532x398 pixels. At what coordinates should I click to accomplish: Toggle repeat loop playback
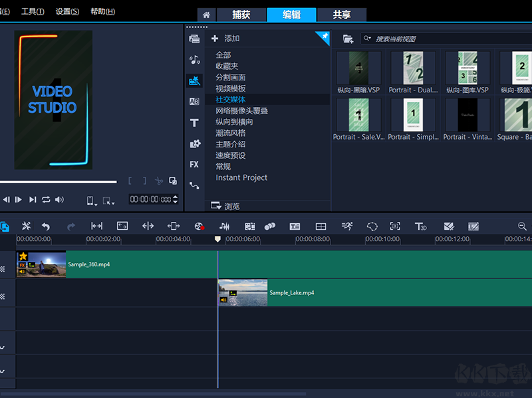[46, 199]
